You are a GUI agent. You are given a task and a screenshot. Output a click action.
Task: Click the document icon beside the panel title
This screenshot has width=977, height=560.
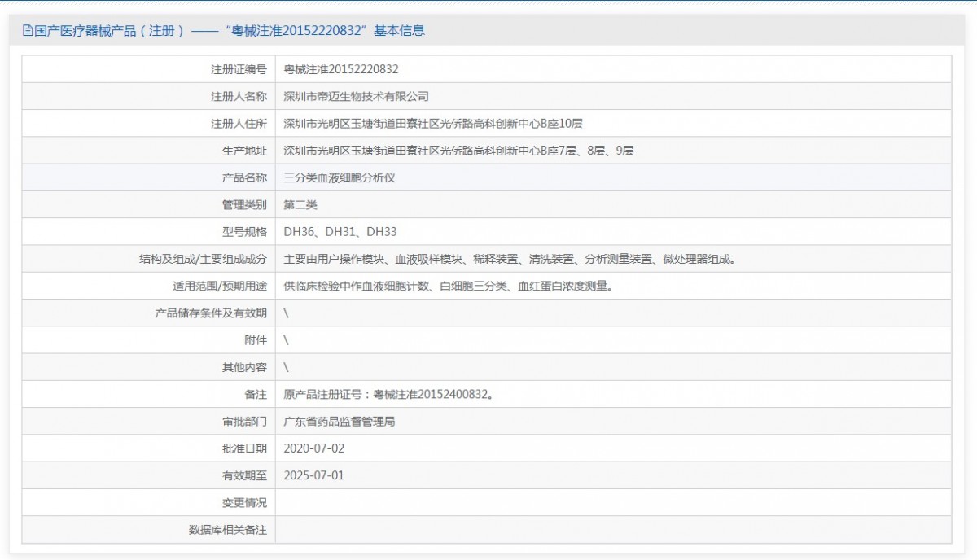point(28,31)
